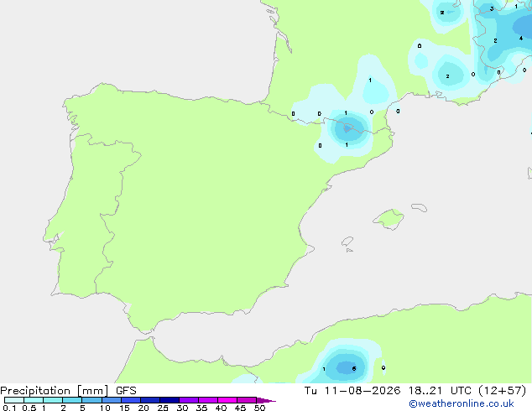Pick the 5–10 mm legend swatch
This screenshot has height=411, width=532.
[91, 400]
